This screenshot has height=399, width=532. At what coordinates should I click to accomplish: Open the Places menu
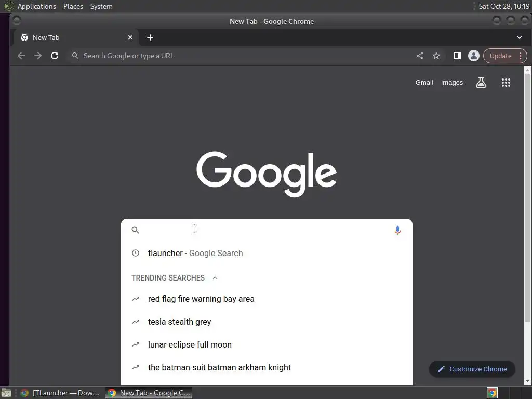[x=73, y=6]
